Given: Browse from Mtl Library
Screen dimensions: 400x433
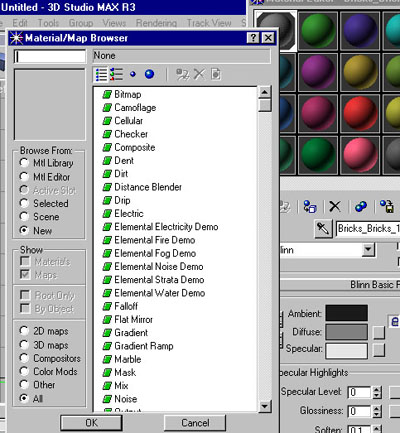Looking at the screenshot, I should click(x=46, y=163).
